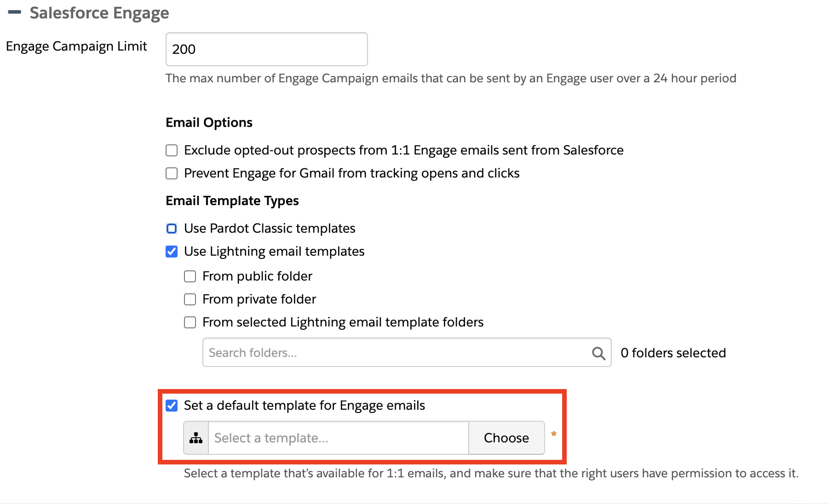Image resolution: width=828 pixels, height=504 pixels.
Task: Click the Select a template field
Action: click(338, 438)
